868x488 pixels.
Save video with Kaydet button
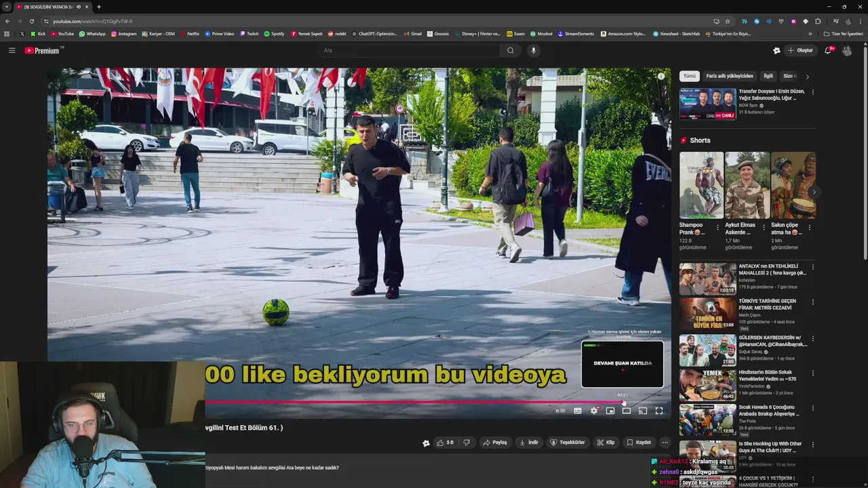pos(639,443)
